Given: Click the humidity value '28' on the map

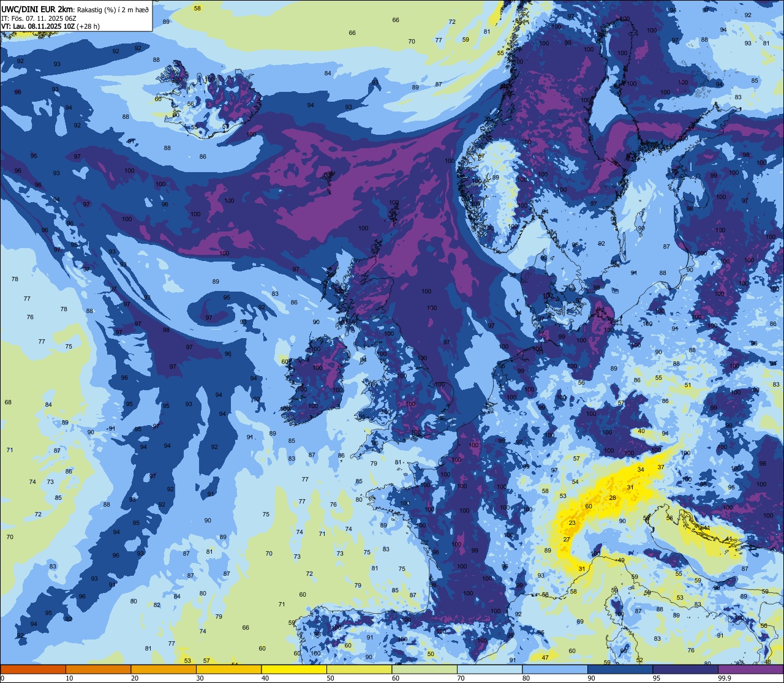Looking at the screenshot, I should pos(612,497).
